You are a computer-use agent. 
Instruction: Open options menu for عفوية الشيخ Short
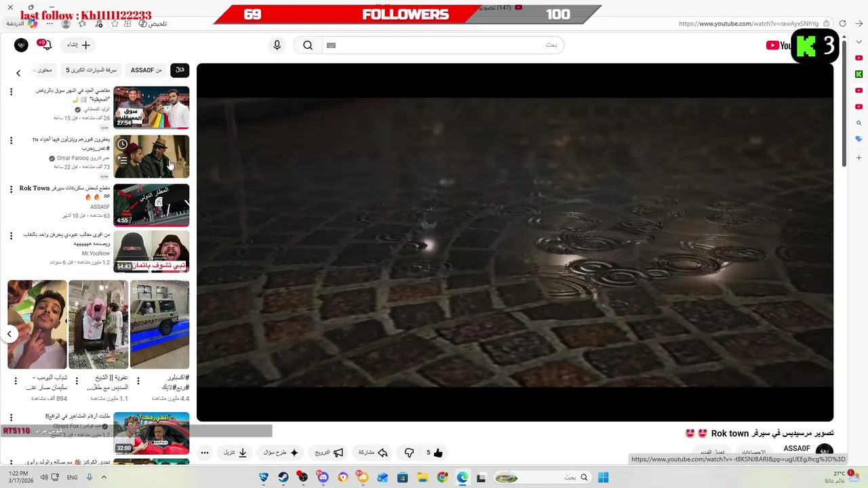pyautogui.click(x=77, y=381)
